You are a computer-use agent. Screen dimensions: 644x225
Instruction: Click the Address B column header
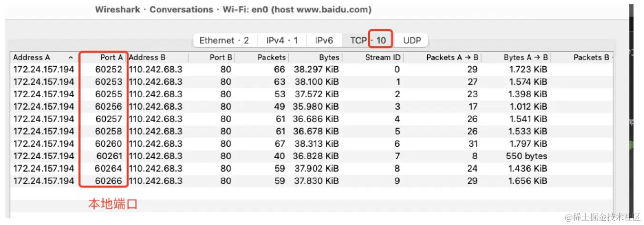click(x=157, y=58)
